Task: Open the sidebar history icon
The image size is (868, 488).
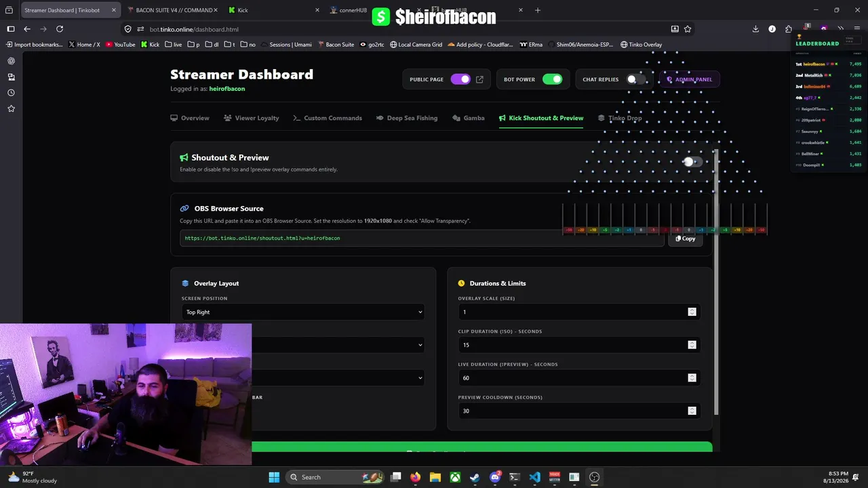Action: pos(11,93)
